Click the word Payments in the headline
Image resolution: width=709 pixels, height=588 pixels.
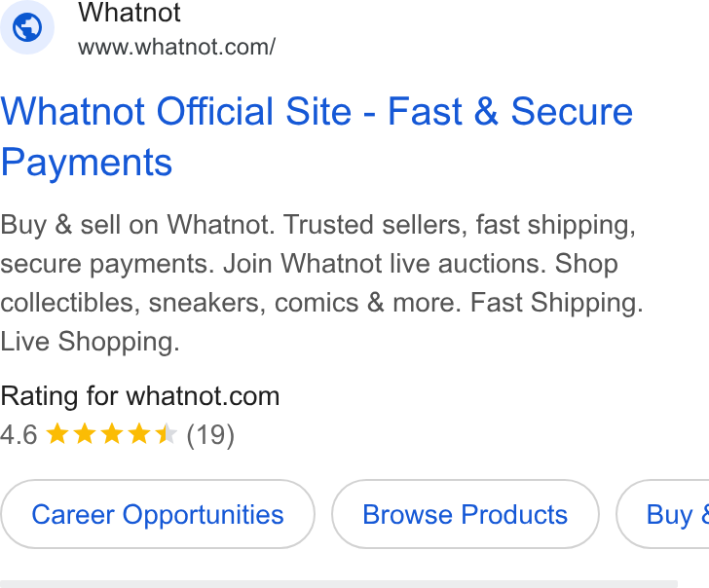[87, 163]
